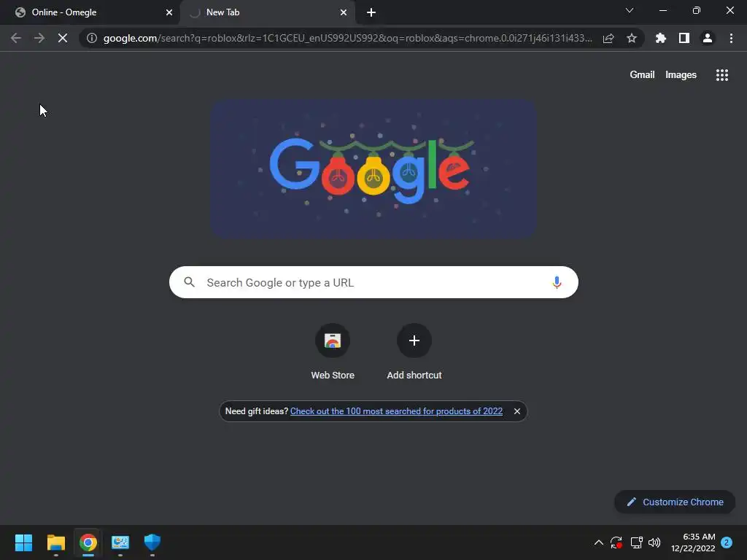747x560 pixels.
Task: Click the address bar URL
Action: pos(347,38)
